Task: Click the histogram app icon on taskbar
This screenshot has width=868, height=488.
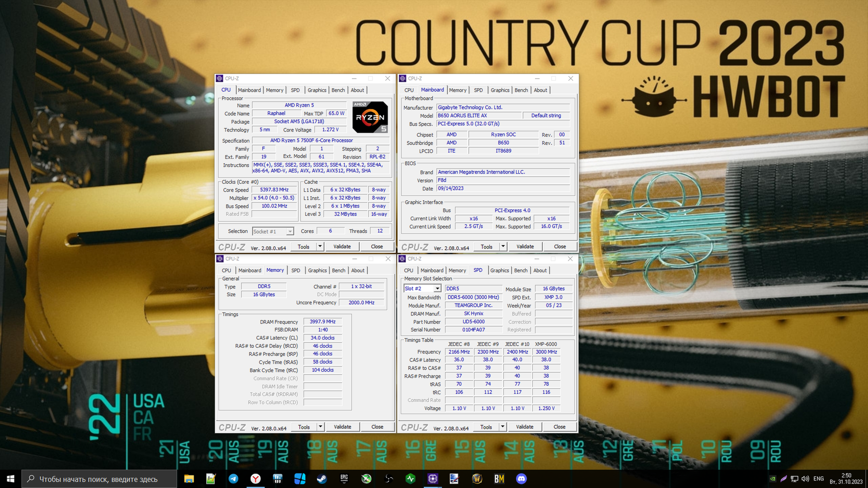Action: click(278, 479)
